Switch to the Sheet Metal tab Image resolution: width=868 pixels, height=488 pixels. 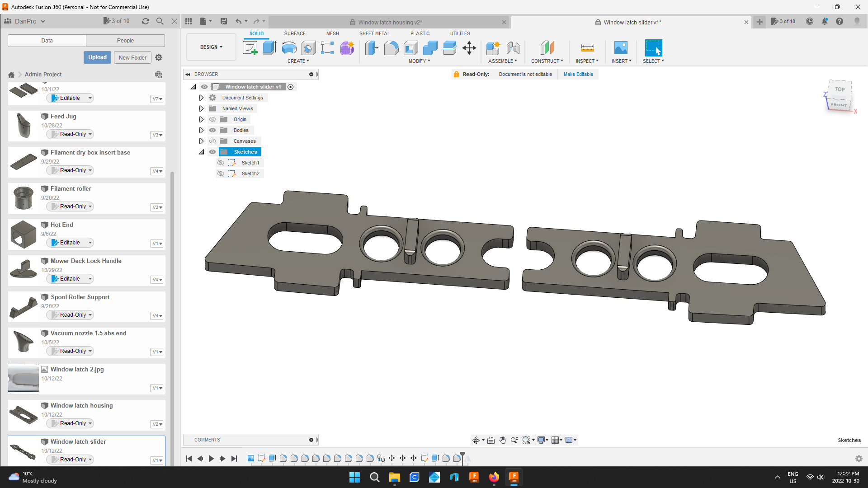click(375, 33)
